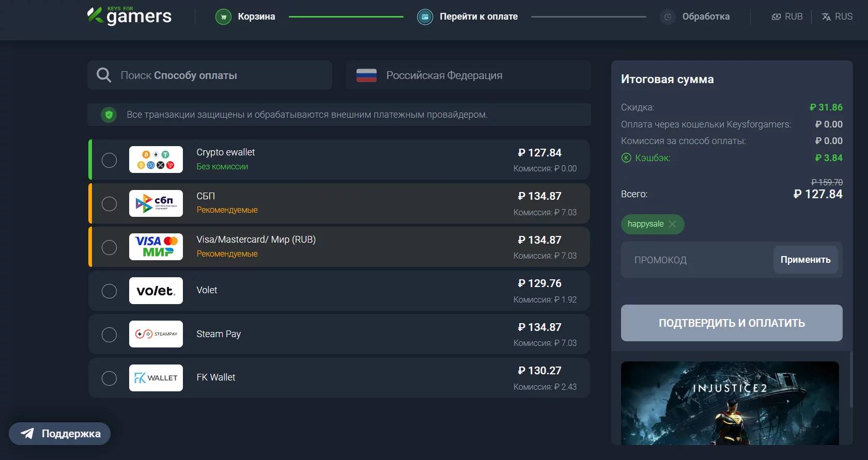868x460 pixels.
Task: Click the Кэшбэк amount ₽ 3.84
Action: tap(828, 158)
